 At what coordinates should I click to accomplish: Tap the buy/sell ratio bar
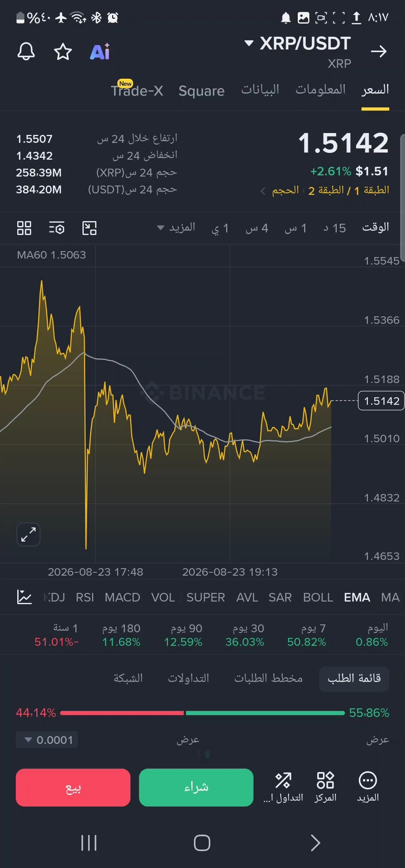[x=202, y=713]
